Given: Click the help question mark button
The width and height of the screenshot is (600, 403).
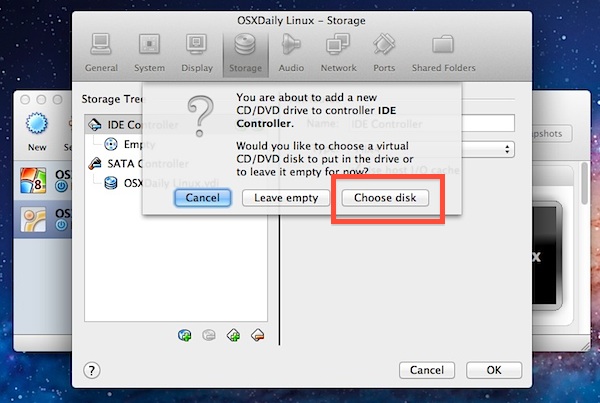Looking at the screenshot, I should coord(91,370).
